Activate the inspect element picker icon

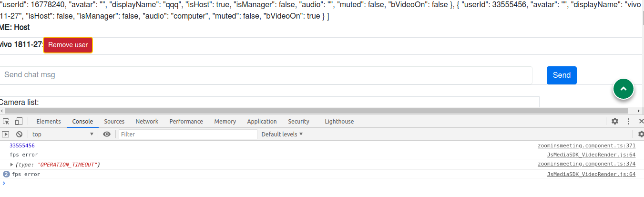(6, 122)
